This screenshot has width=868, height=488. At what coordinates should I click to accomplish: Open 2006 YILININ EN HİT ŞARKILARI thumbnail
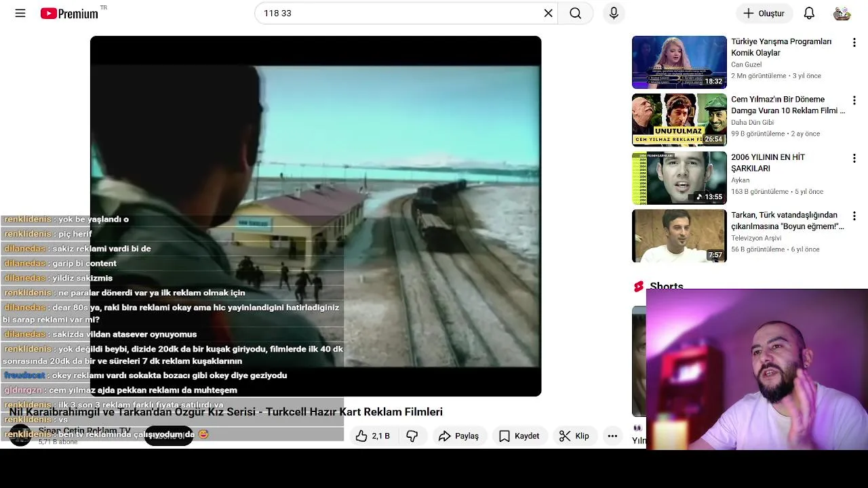679,178
